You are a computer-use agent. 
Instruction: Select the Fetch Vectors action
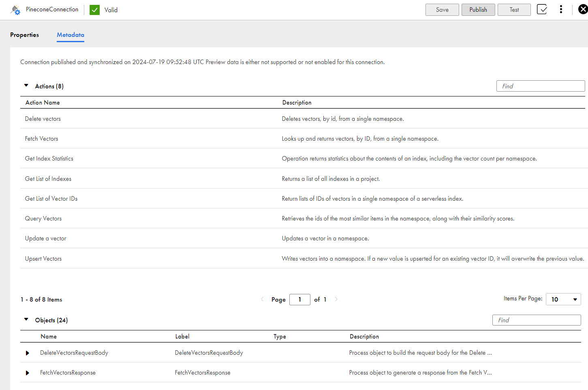[41, 139]
